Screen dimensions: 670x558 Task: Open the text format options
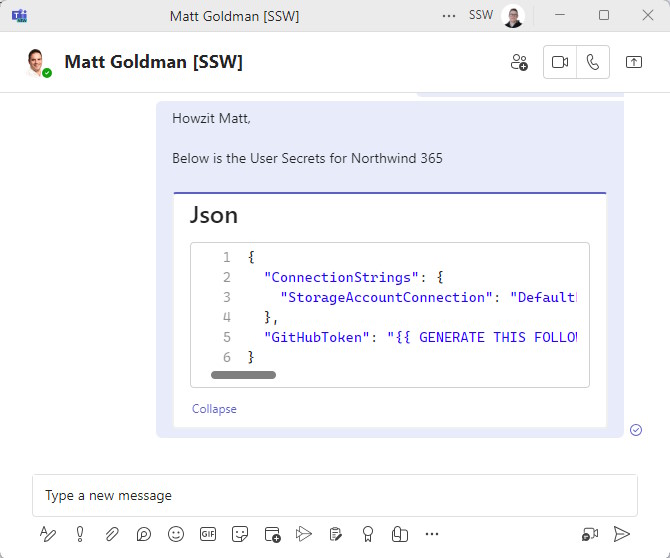[48, 534]
